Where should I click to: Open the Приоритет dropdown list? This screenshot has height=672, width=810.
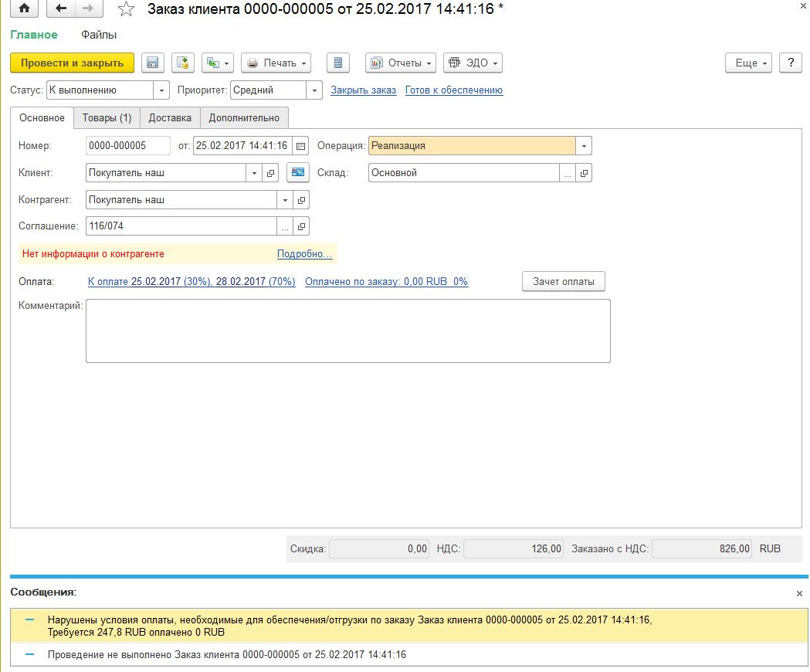click(x=314, y=90)
